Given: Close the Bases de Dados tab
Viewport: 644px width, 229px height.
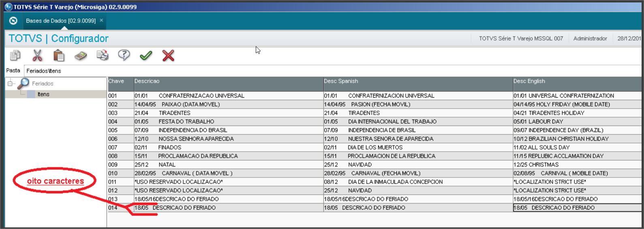Looking at the screenshot, I should pyautogui.click(x=101, y=20).
